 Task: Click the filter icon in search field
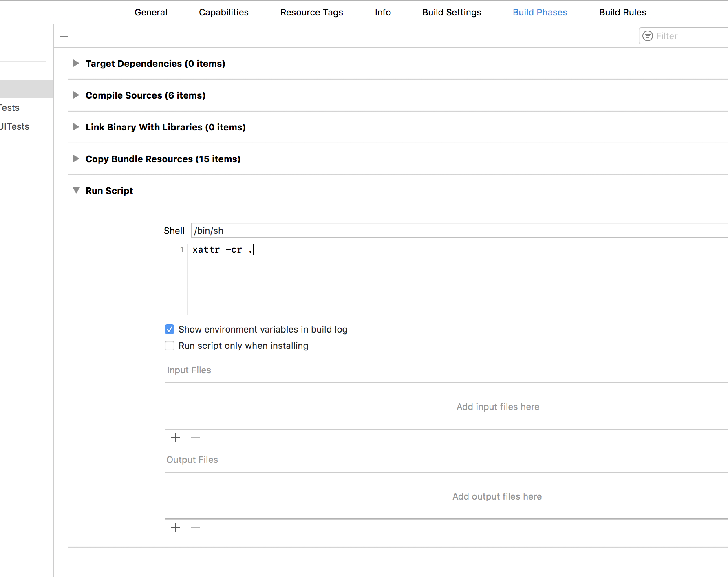click(648, 36)
